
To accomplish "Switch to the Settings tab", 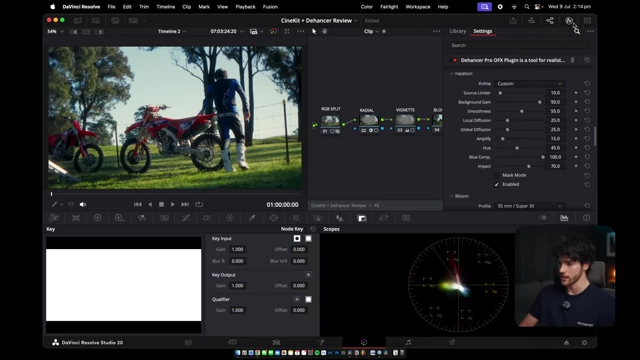I will [482, 31].
